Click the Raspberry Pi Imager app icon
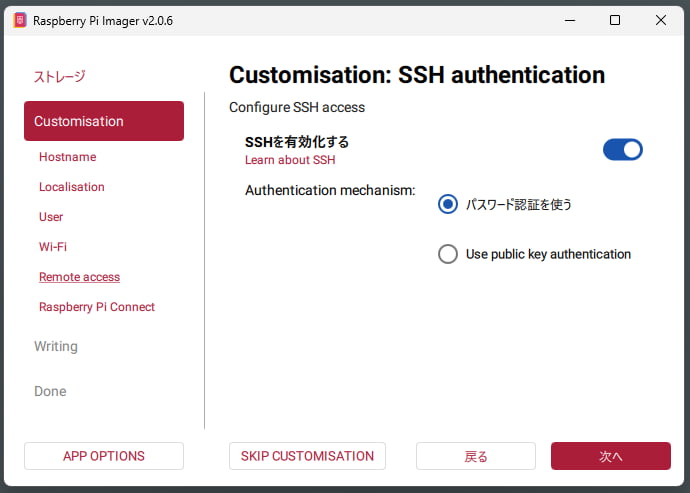This screenshot has height=493, width=690. (20, 20)
